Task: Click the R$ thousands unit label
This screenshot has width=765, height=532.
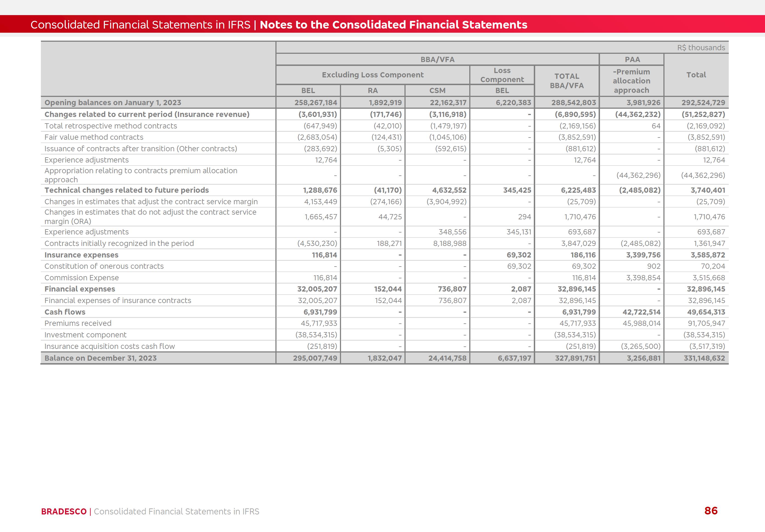Action: [x=701, y=48]
